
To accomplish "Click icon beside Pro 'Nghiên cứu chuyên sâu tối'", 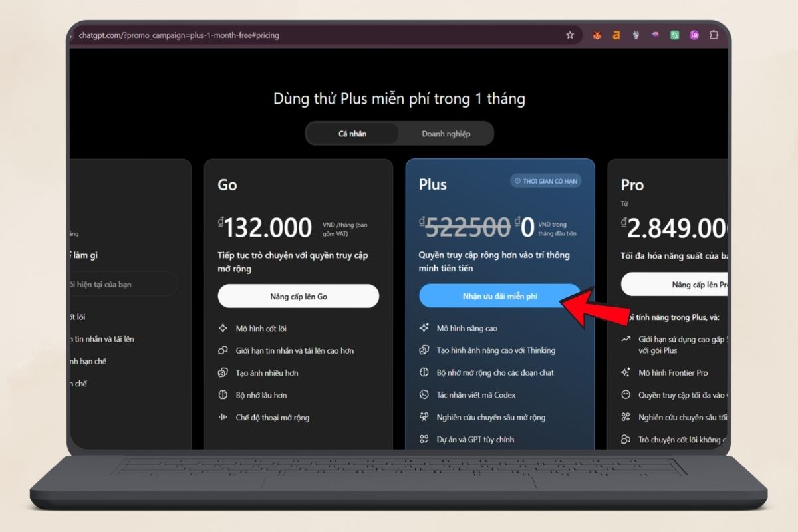I will pos(626,417).
